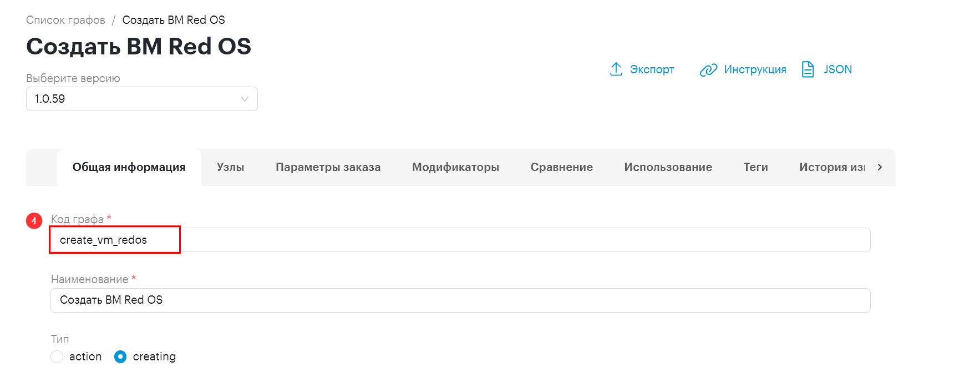
Task: Switch to the Сравнение tab
Action: [x=562, y=167]
